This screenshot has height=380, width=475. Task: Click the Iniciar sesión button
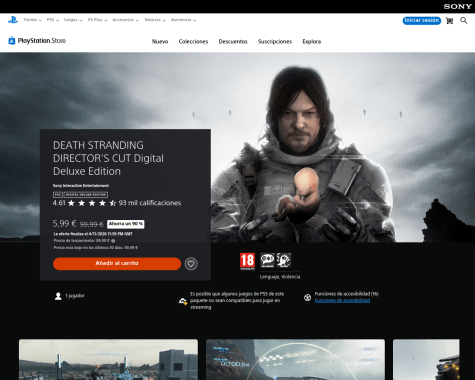coord(422,20)
